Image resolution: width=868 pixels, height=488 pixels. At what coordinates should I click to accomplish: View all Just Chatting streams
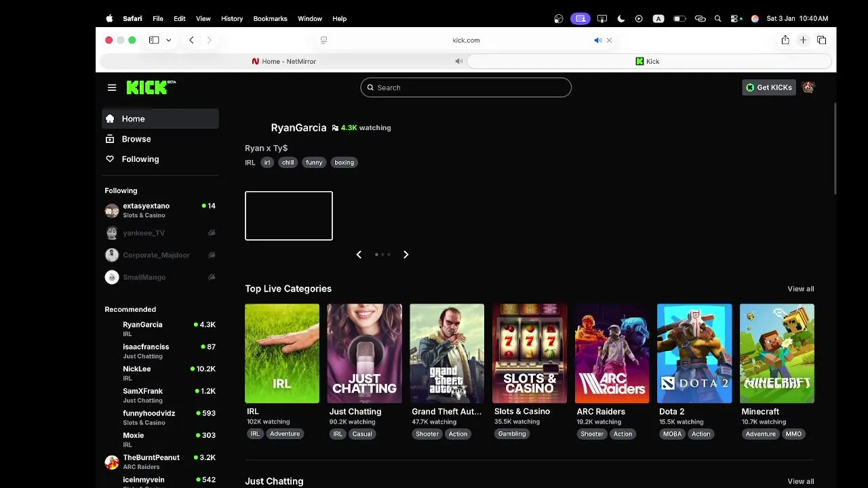pos(801,481)
